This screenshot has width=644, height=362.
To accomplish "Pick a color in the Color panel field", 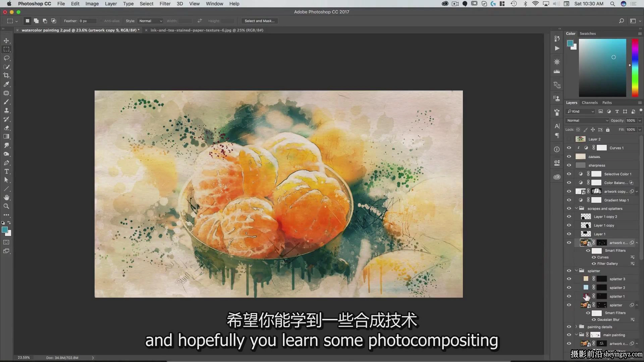I will pos(602,68).
